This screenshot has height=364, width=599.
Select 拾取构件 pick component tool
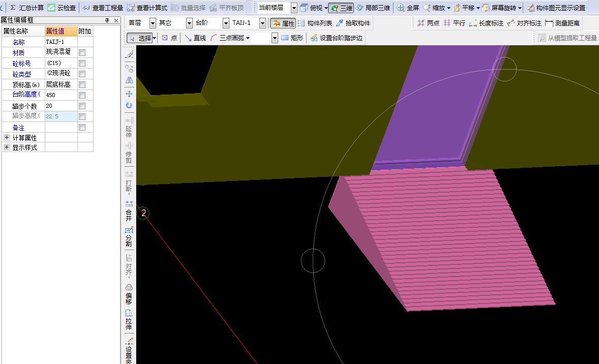coord(353,23)
